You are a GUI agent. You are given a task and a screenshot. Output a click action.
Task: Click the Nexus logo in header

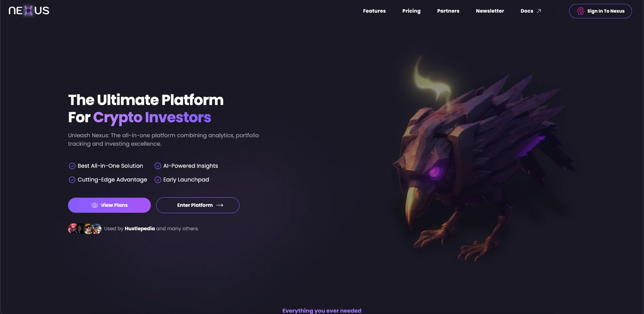pyautogui.click(x=29, y=11)
